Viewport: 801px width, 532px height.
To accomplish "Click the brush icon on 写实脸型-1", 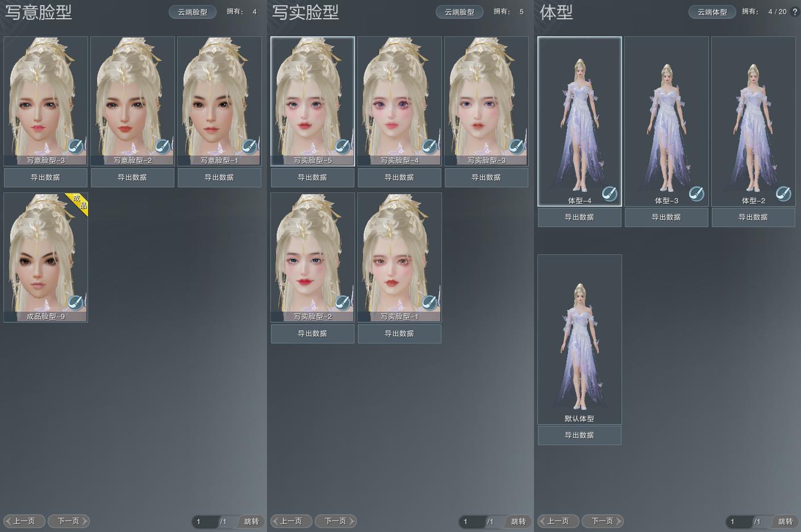I will click(429, 302).
